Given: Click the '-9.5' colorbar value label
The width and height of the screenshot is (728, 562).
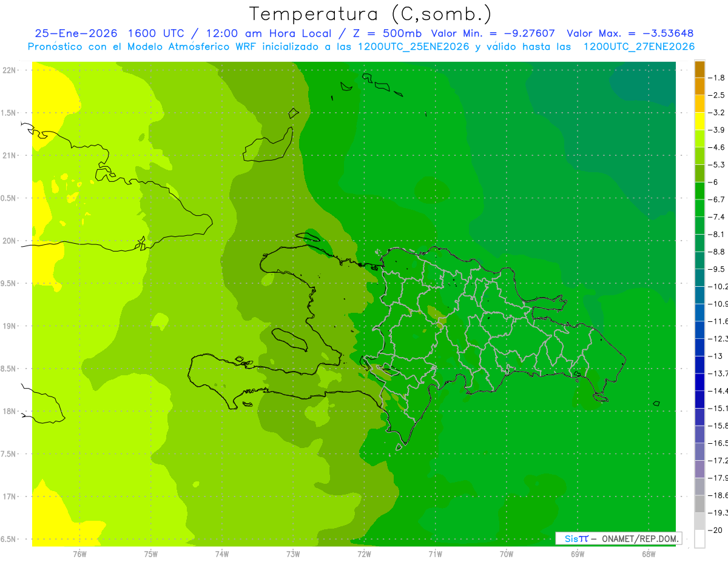Looking at the screenshot, I should point(718,269).
